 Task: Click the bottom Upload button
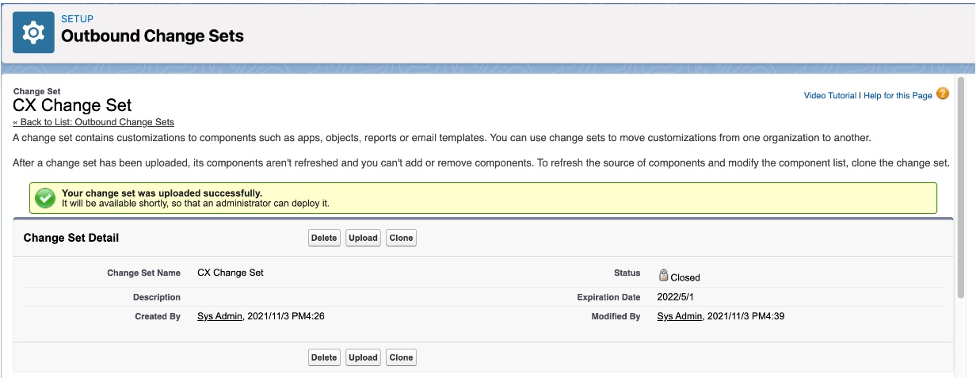(363, 357)
